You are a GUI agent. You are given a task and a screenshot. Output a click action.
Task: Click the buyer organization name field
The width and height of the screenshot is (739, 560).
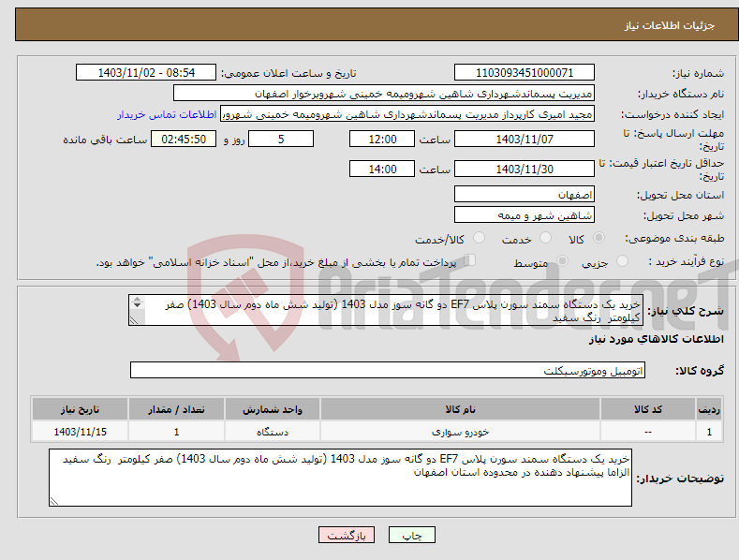[x=384, y=93]
